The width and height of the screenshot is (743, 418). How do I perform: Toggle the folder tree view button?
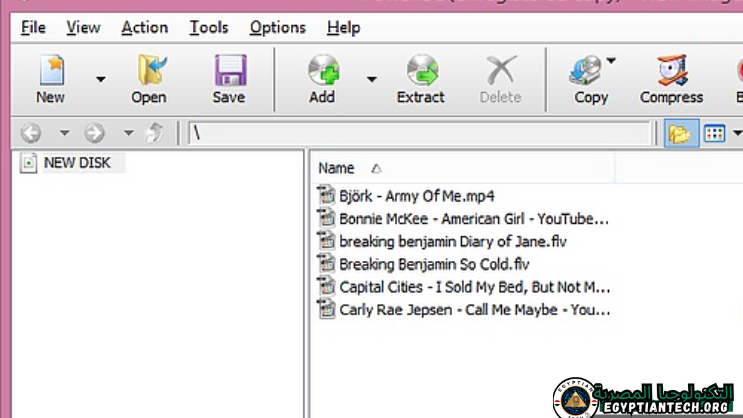680,133
